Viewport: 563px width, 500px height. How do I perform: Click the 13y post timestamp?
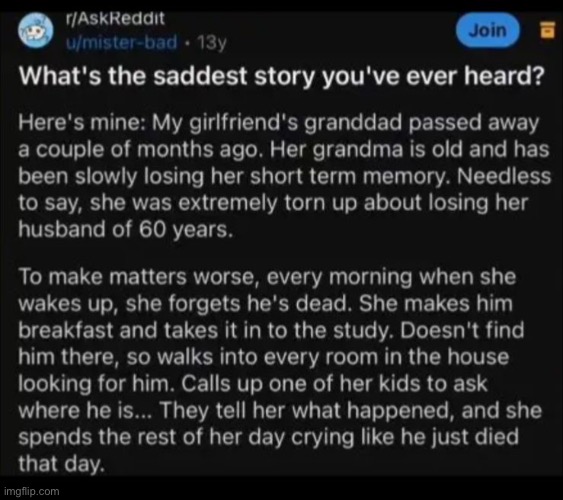[212, 43]
